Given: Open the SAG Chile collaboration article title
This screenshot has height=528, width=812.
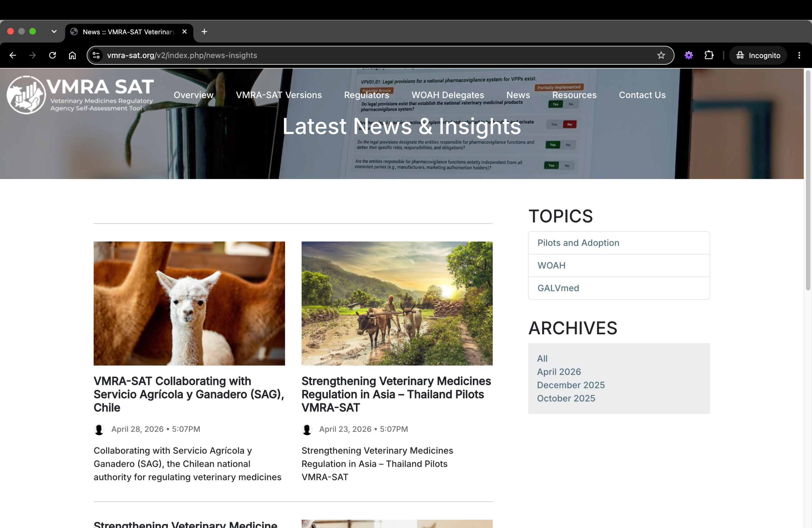Looking at the screenshot, I should click(x=189, y=394).
